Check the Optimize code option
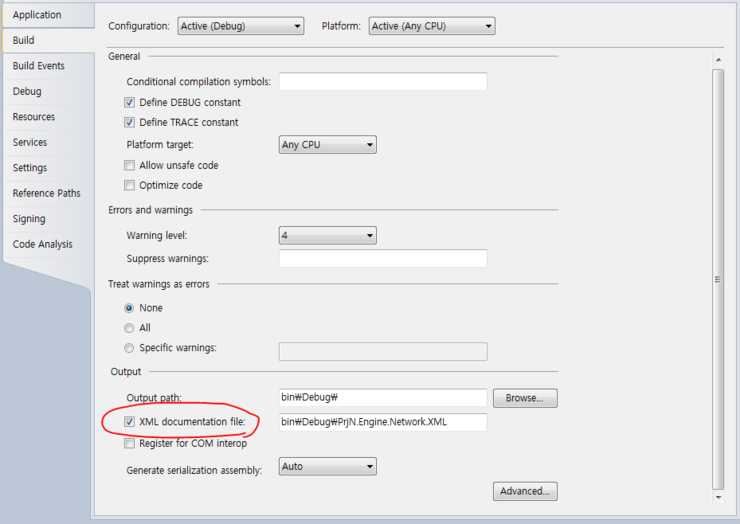 (x=130, y=185)
